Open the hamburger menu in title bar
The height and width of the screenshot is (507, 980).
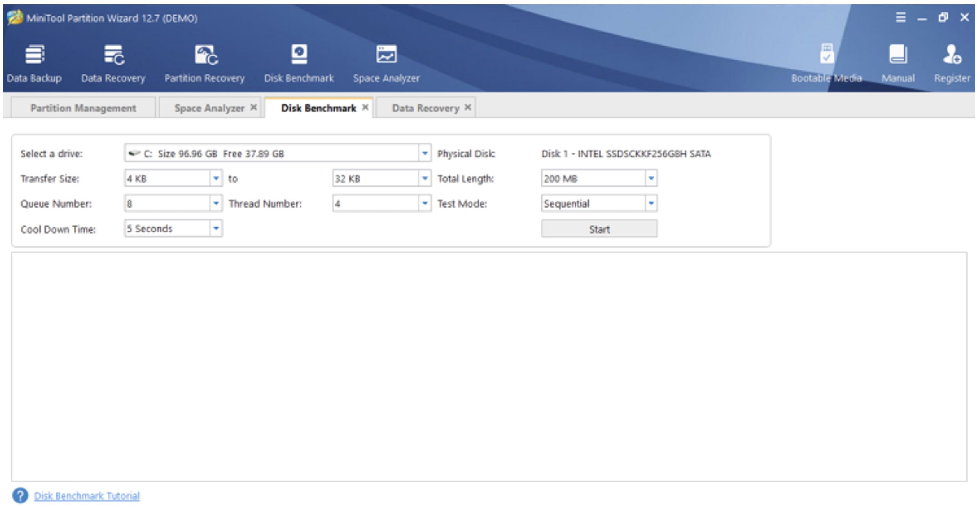coord(901,18)
